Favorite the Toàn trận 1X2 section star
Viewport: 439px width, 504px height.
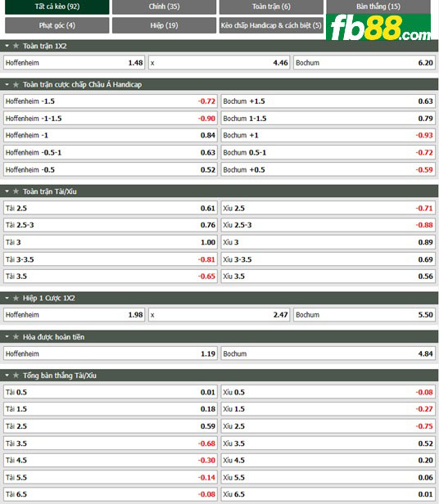pos(16,46)
